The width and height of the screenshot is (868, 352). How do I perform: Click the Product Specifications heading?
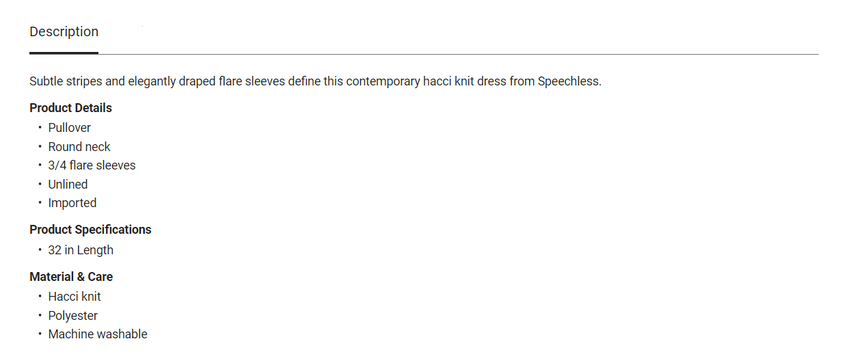pyautogui.click(x=90, y=230)
